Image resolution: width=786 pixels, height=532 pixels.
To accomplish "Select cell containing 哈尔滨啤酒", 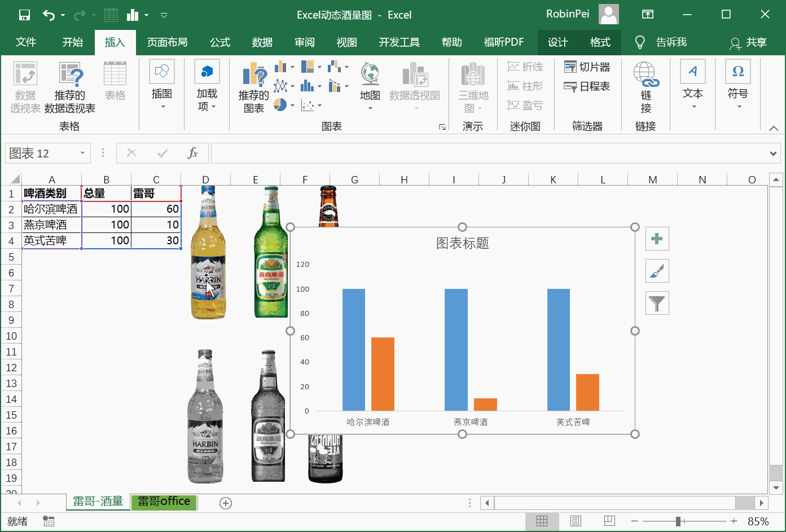I will click(51, 209).
